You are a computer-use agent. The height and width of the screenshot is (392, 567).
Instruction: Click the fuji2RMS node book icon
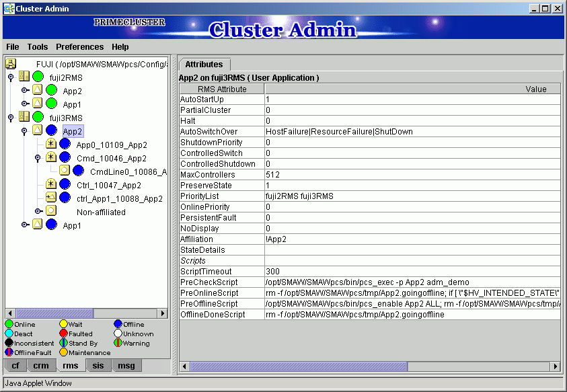pos(24,77)
